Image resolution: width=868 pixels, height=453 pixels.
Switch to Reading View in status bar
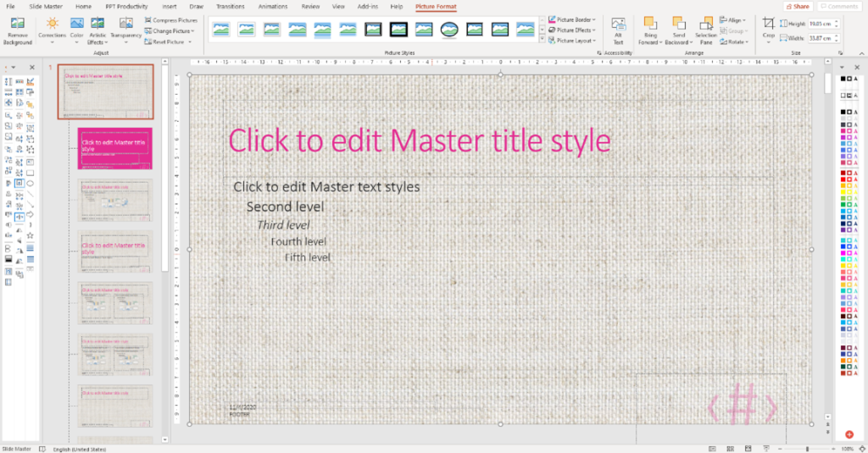click(x=748, y=449)
